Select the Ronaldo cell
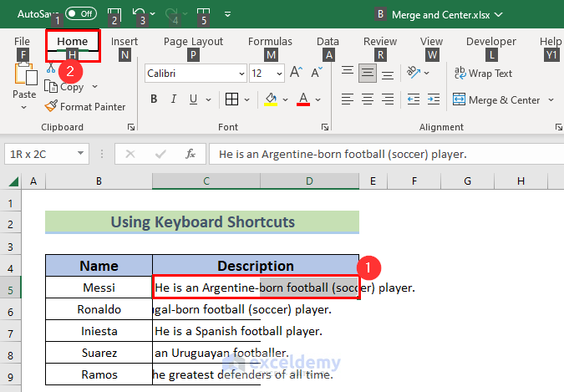 tap(99, 309)
